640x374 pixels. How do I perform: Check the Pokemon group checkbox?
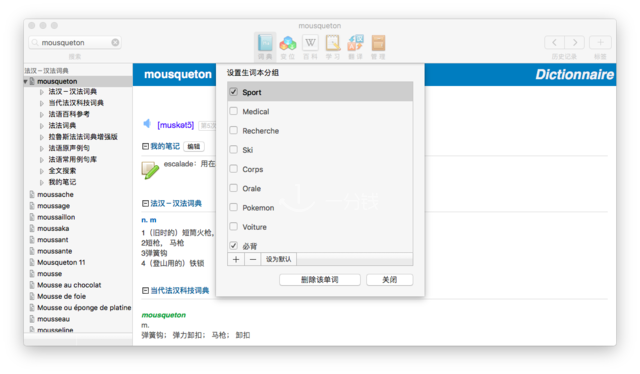(233, 207)
